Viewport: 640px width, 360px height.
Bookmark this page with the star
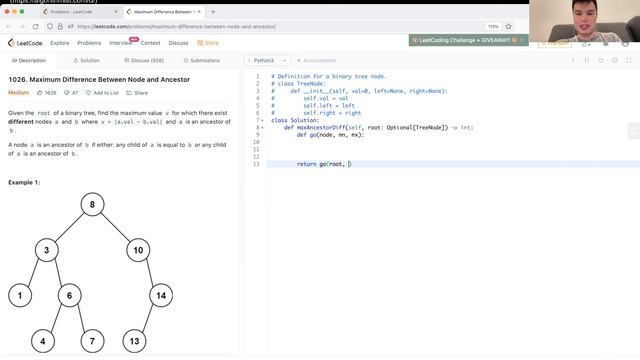509,27
